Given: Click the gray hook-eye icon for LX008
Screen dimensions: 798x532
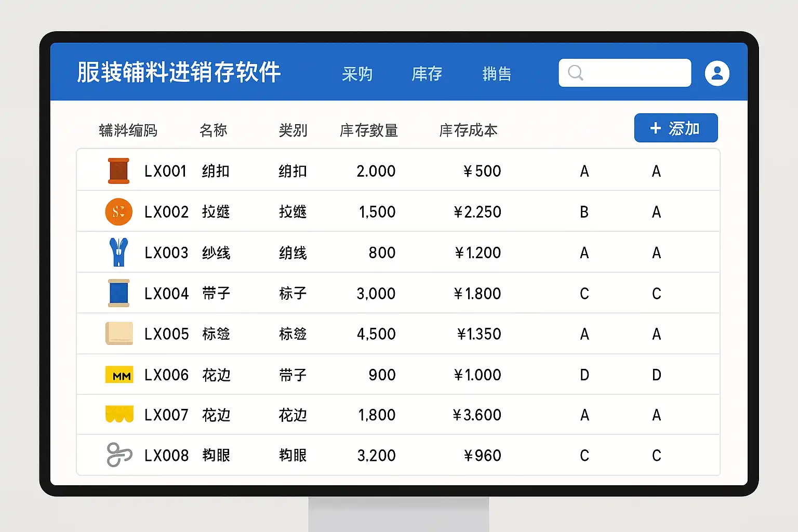Looking at the screenshot, I should pos(119,455).
